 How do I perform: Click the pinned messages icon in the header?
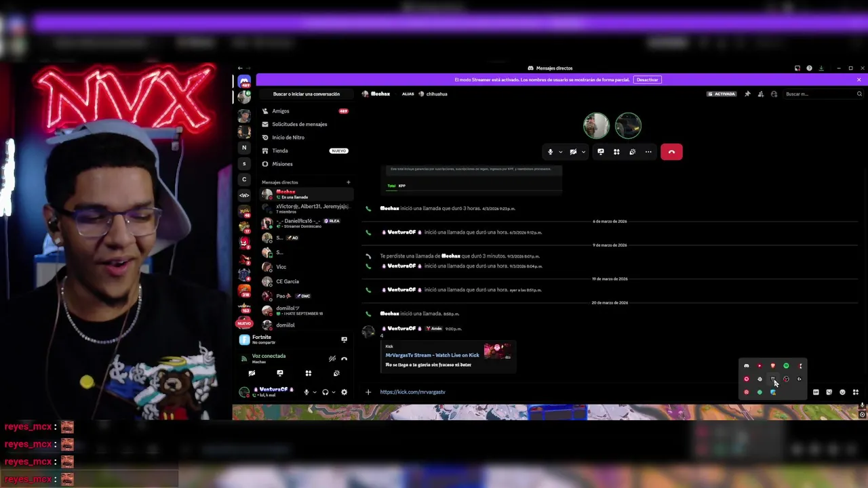tap(747, 94)
